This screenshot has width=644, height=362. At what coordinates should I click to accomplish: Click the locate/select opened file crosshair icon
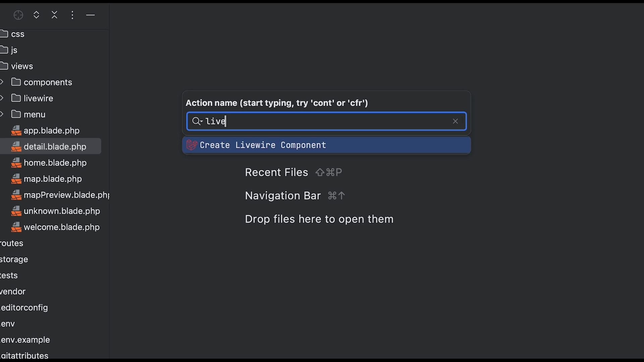click(x=18, y=15)
